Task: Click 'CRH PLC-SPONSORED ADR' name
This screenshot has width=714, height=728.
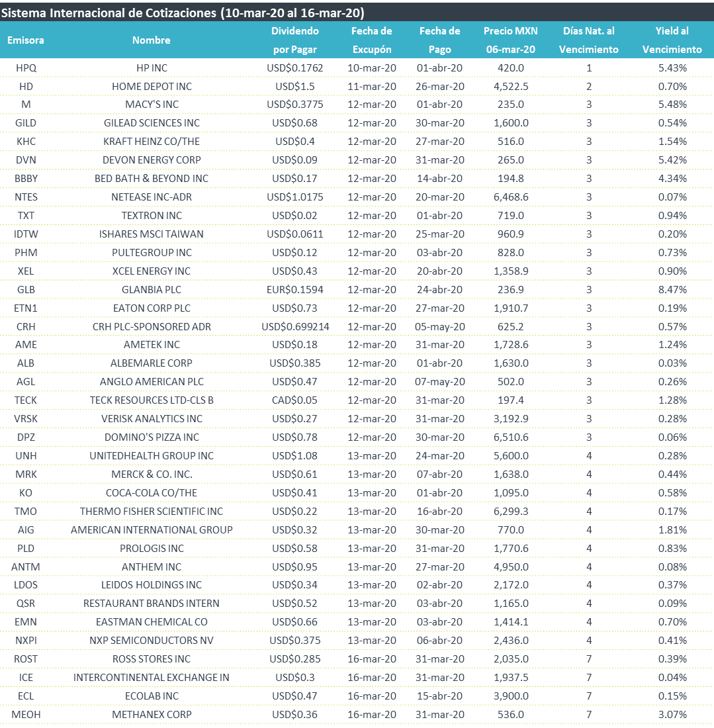Action: point(152,327)
